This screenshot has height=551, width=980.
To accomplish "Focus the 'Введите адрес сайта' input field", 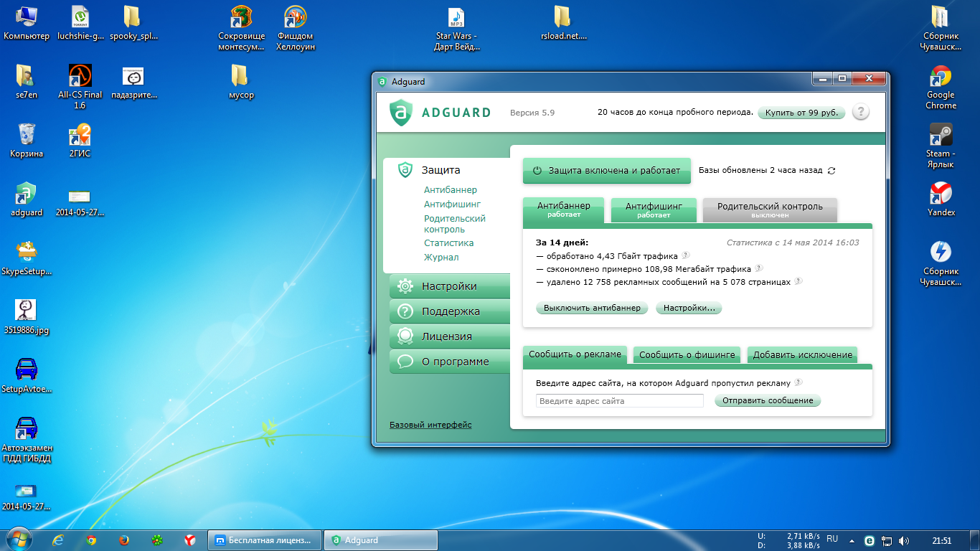I will (x=620, y=401).
